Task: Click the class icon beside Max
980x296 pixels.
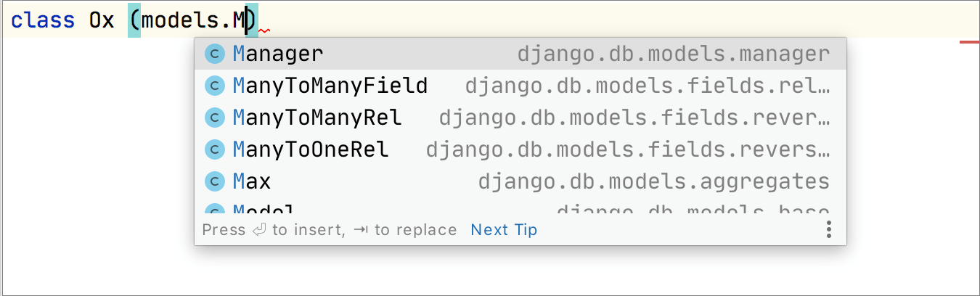Action: pos(214,181)
